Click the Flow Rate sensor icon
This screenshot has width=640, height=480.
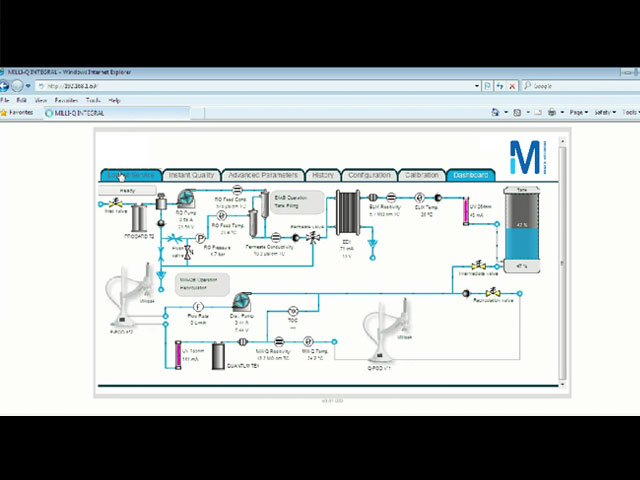pos(198,305)
